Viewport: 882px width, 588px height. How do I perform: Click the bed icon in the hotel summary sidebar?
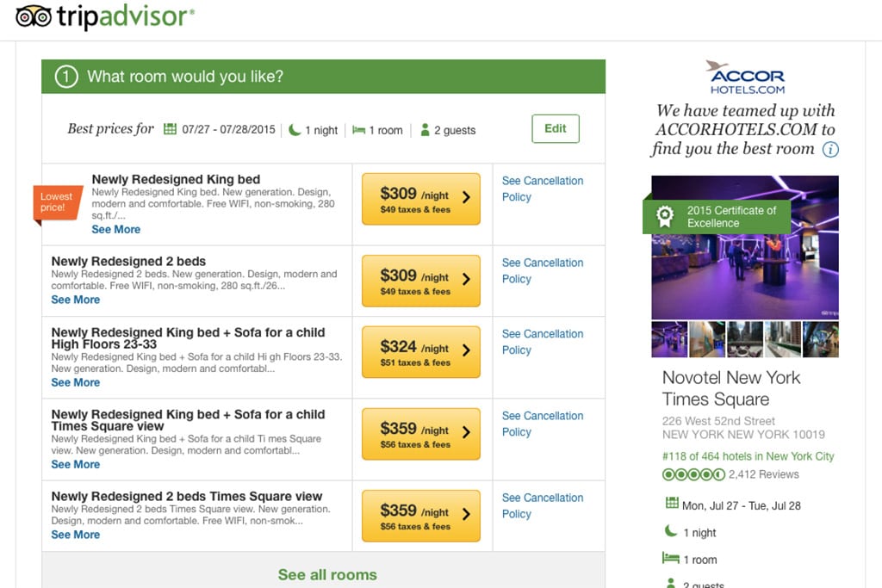tap(671, 558)
